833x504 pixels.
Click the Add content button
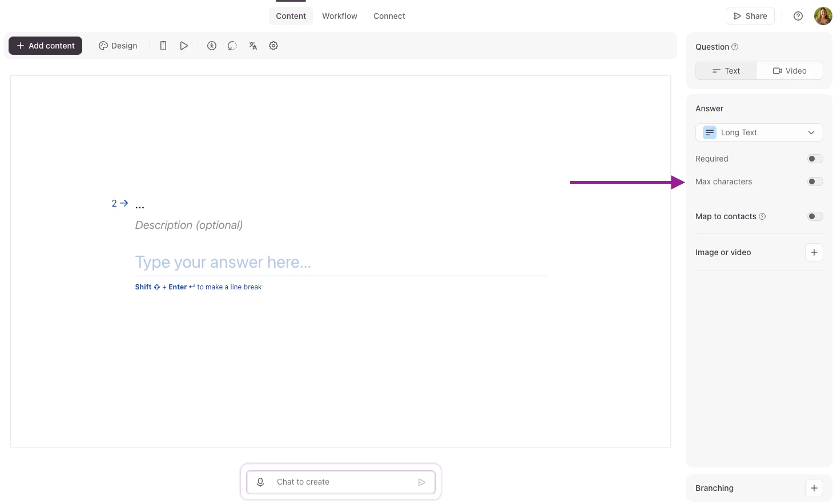pos(45,46)
